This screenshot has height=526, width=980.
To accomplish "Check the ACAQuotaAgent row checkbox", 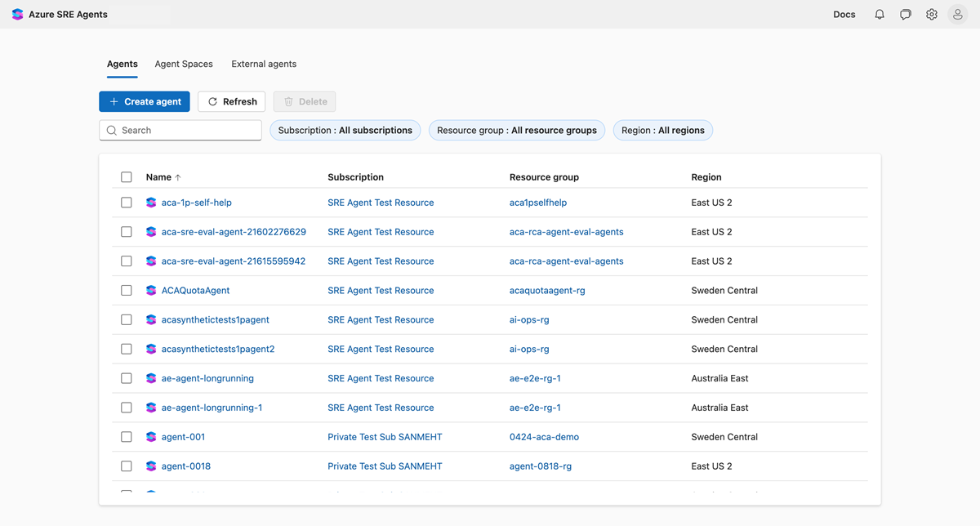I will pyautogui.click(x=127, y=290).
